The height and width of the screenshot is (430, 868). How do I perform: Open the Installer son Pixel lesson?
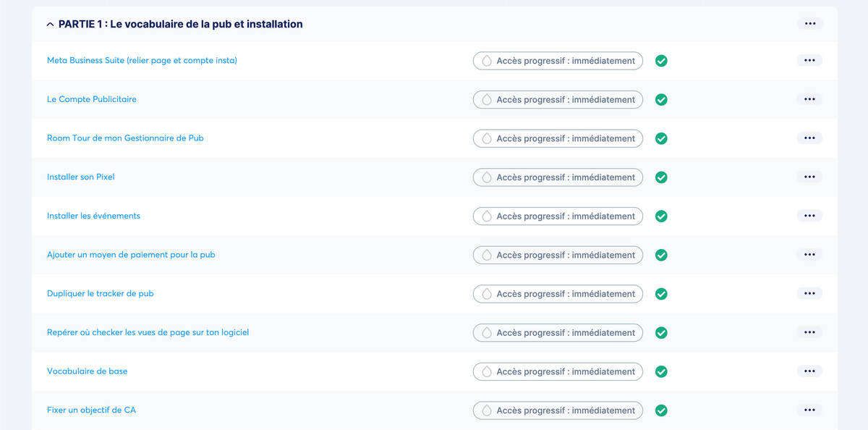[x=81, y=177]
